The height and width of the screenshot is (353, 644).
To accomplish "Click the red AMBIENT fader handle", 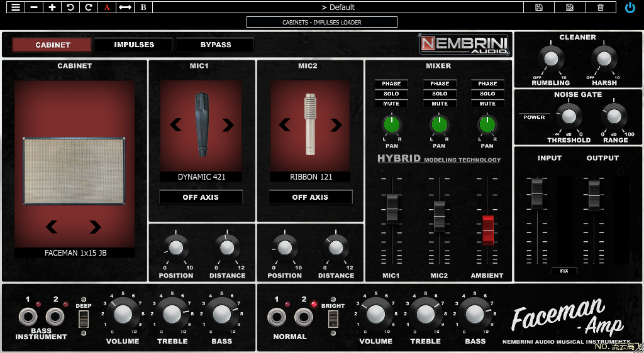I will [x=487, y=230].
